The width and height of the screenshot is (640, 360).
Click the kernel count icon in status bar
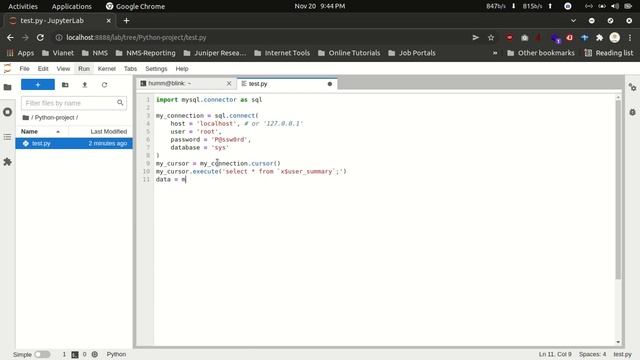(x=95, y=354)
